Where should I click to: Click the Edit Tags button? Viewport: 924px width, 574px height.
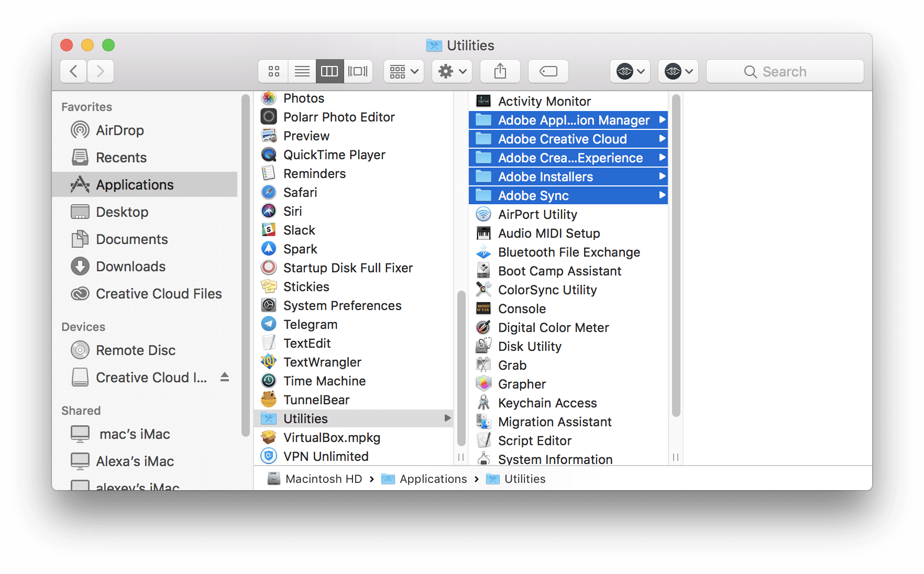(x=548, y=71)
